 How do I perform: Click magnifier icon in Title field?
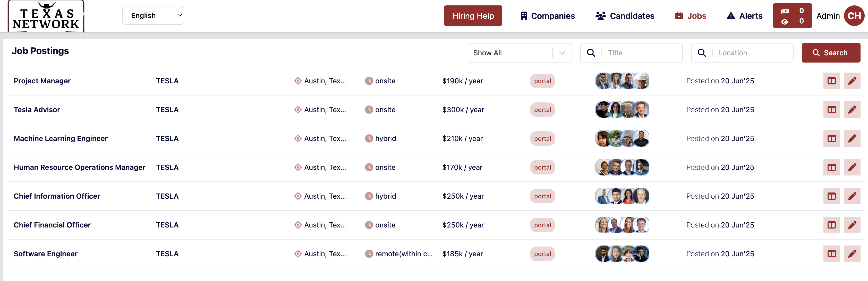[591, 53]
